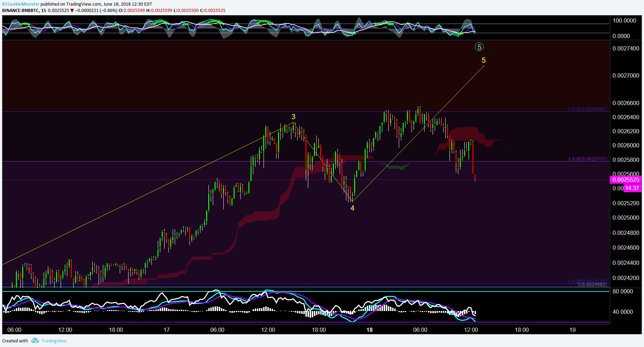644x347 pixels.
Task: Click the first 06:00 time axis label
Action: [x=14, y=330]
